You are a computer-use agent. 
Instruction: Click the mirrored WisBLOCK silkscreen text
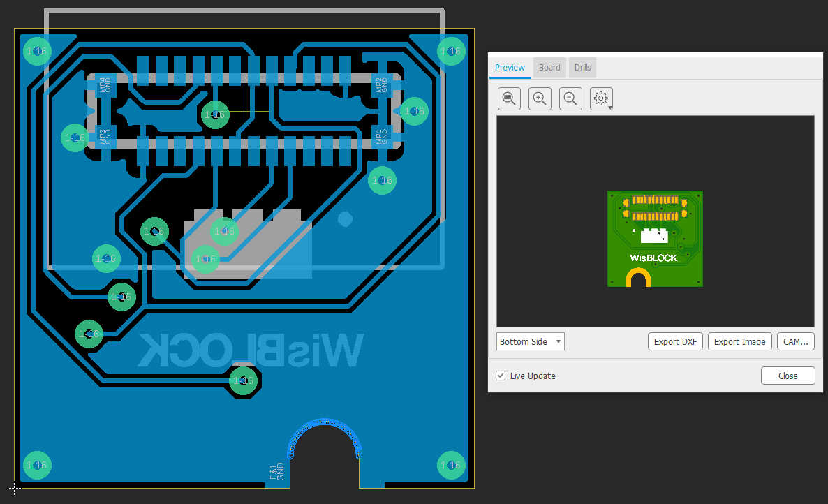(251, 350)
